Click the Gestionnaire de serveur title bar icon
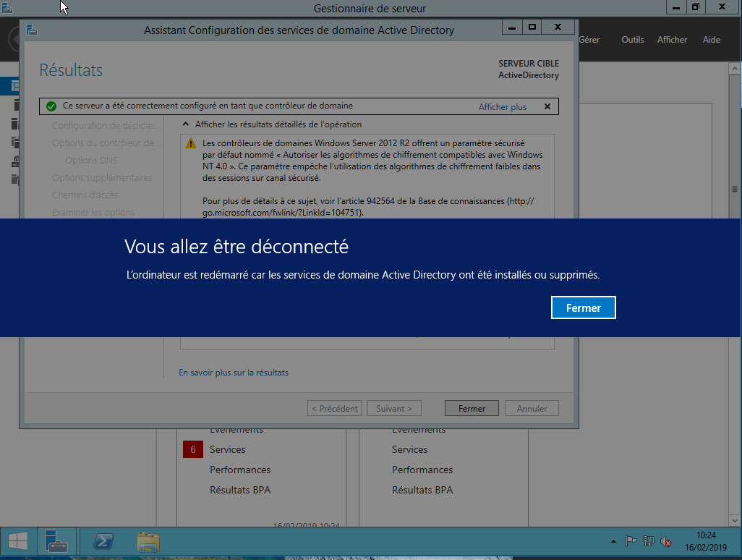 [7, 8]
